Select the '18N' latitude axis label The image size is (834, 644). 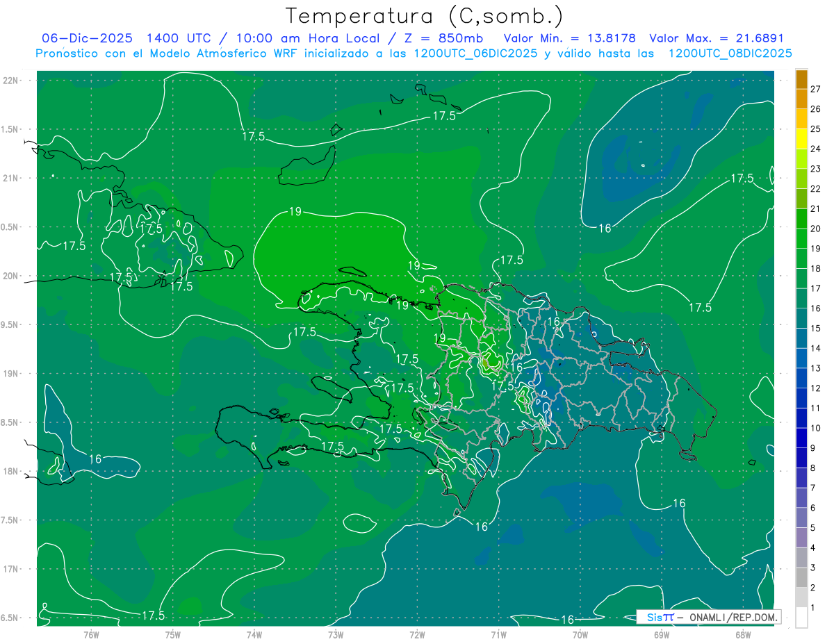[x=10, y=471]
